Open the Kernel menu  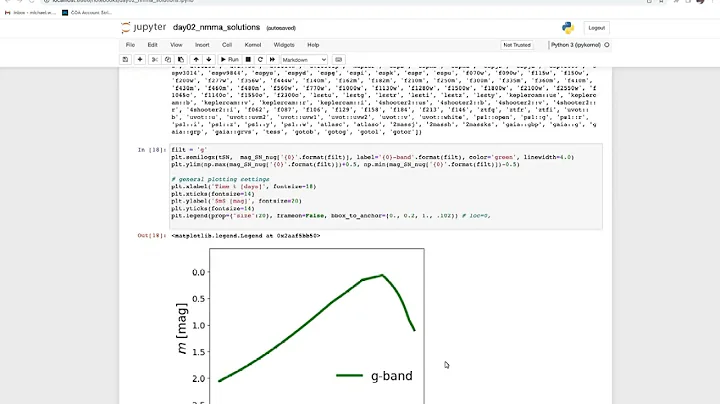pyautogui.click(x=253, y=45)
